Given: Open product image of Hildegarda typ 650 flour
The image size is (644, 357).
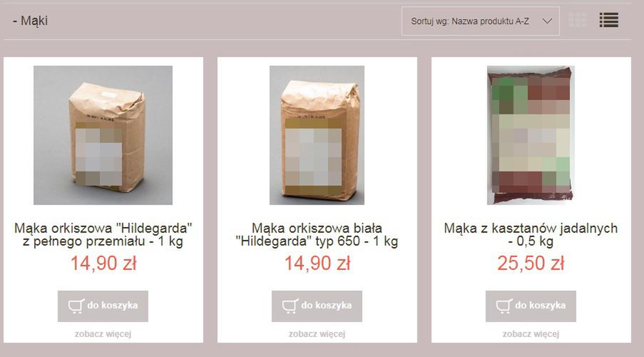Looking at the screenshot, I should (x=317, y=135).
